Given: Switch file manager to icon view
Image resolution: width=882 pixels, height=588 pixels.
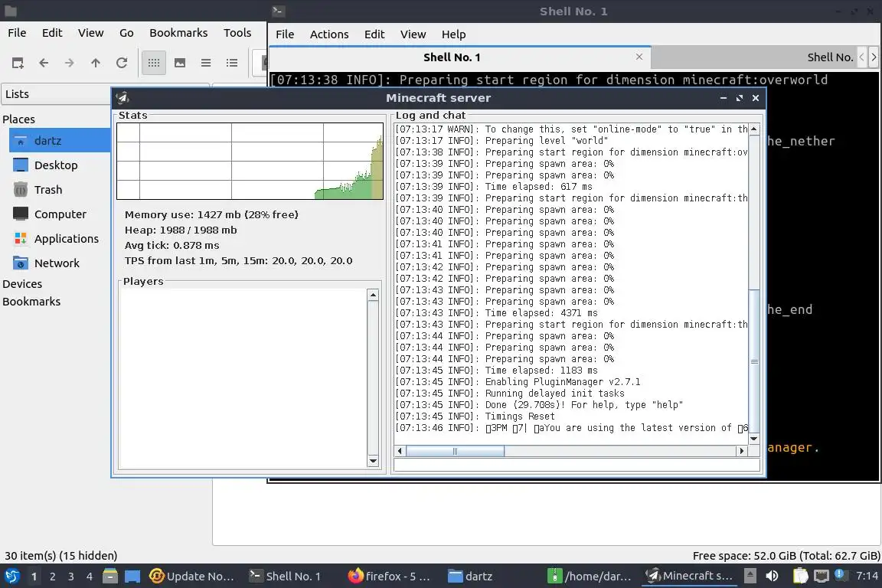Looking at the screenshot, I should coord(154,63).
